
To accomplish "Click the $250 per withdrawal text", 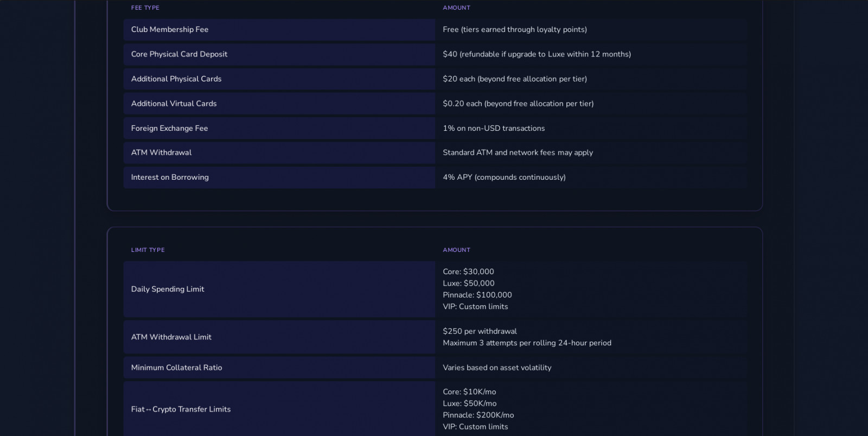I will point(480,331).
